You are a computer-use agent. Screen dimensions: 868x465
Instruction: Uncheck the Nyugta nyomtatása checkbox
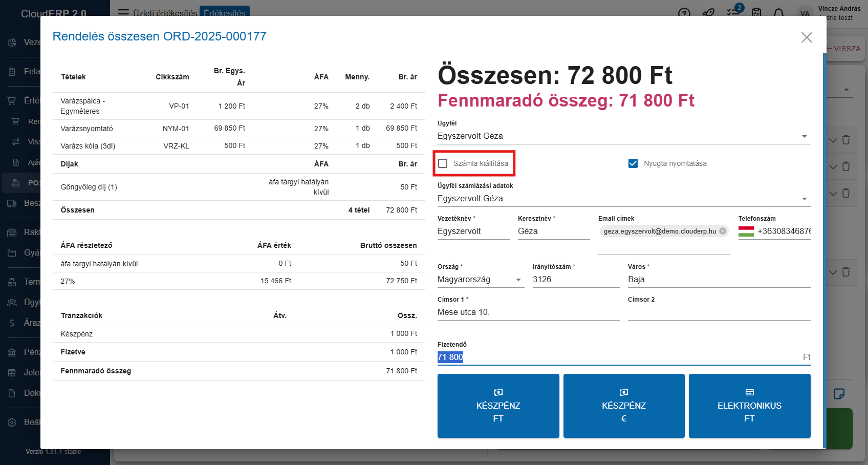tap(633, 163)
